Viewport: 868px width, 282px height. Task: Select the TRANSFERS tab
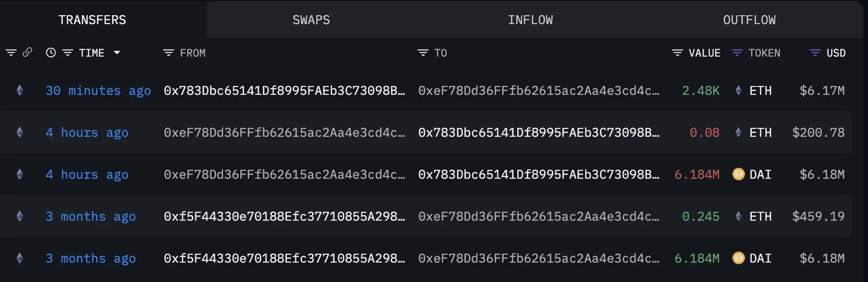tap(92, 20)
